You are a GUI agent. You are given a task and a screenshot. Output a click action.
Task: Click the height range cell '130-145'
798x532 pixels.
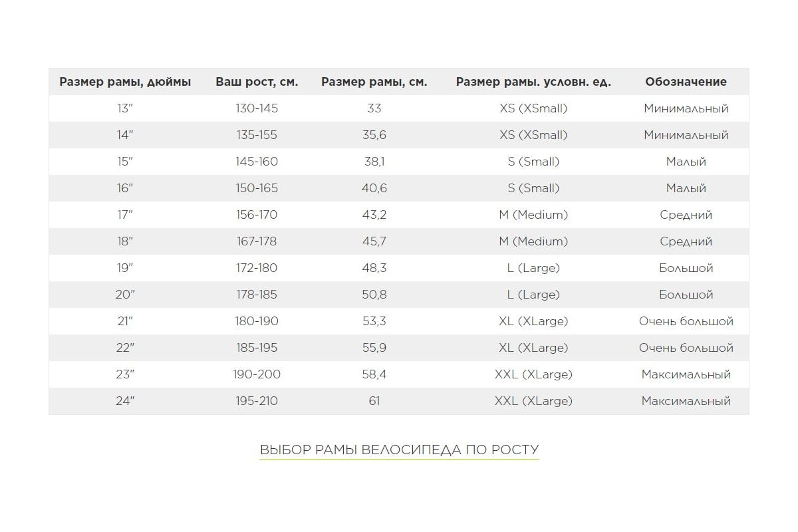coord(257,108)
